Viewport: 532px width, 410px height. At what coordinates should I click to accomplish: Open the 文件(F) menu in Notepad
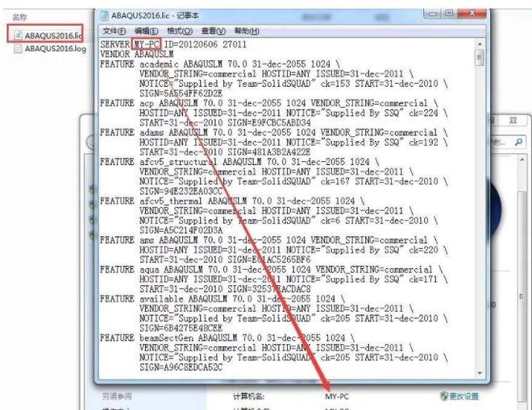pyautogui.click(x=114, y=31)
